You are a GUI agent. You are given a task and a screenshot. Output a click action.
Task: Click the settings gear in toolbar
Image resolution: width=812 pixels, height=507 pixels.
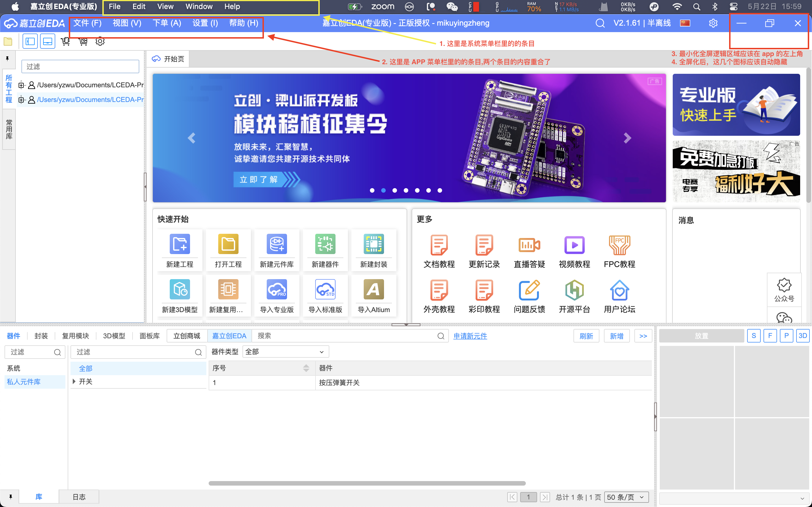100,41
